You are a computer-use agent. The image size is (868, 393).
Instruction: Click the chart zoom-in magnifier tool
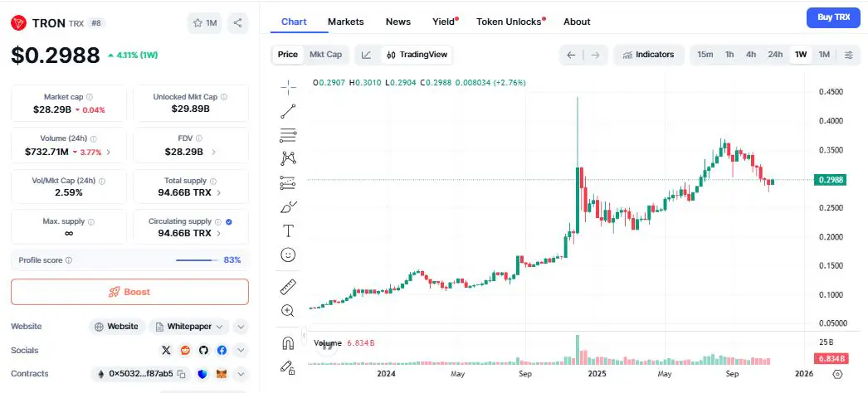point(288,310)
